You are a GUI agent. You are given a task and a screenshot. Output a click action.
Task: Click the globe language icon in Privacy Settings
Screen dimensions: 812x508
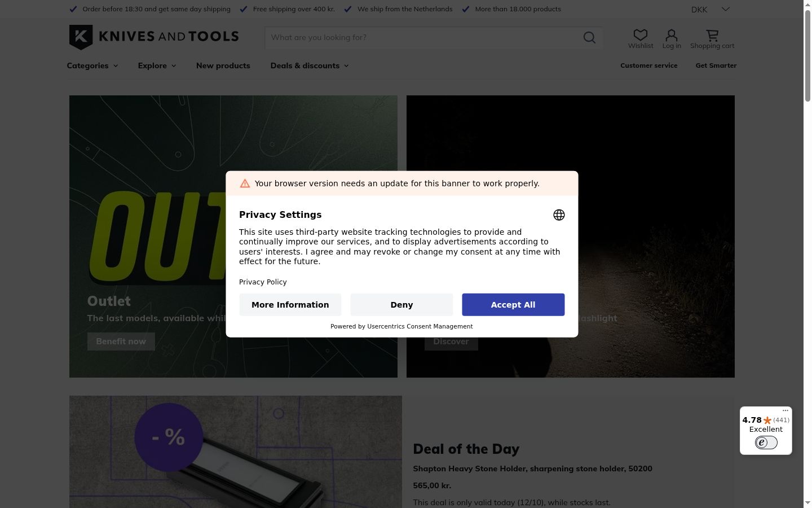point(559,215)
